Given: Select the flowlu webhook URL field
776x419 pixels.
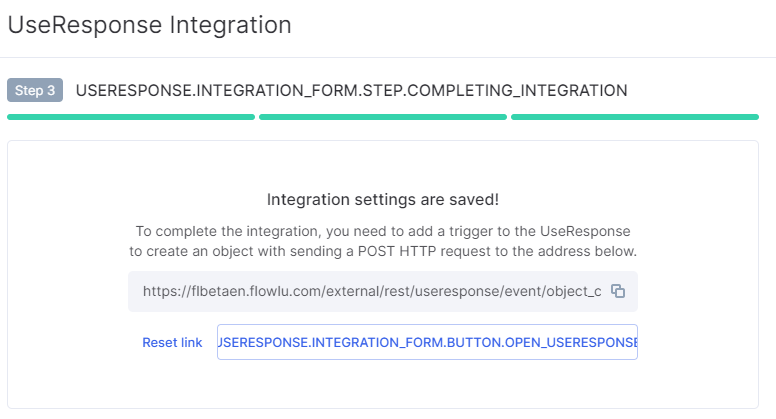Looking at the screenshot, I should (383, 291).
